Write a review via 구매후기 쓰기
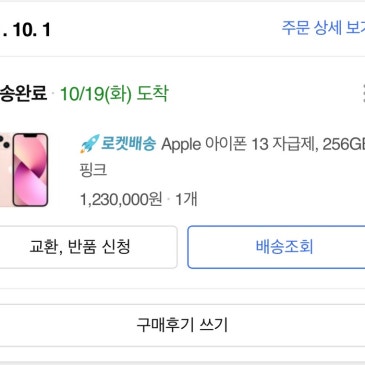 pyautogui.click(x=182, y=325)
